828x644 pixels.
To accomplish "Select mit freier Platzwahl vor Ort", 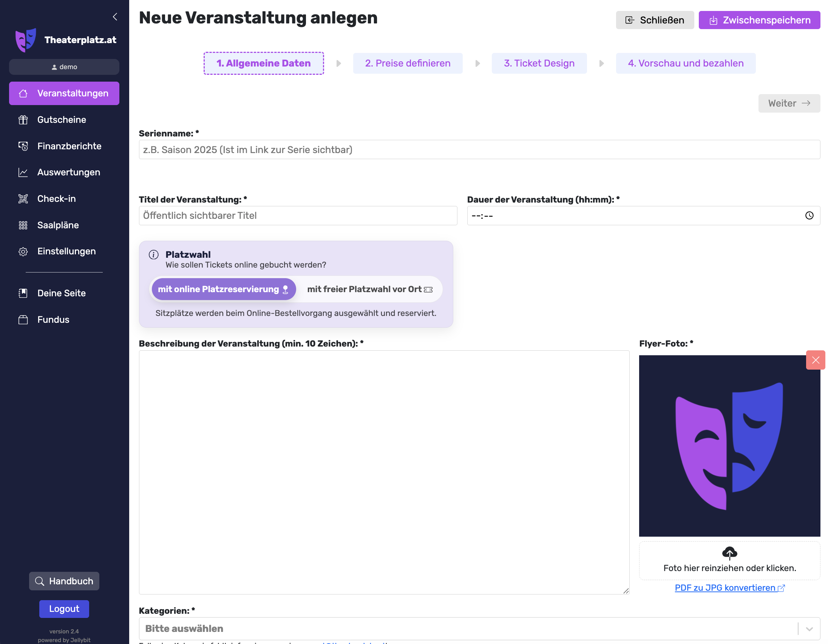I will tap(369, 289).
